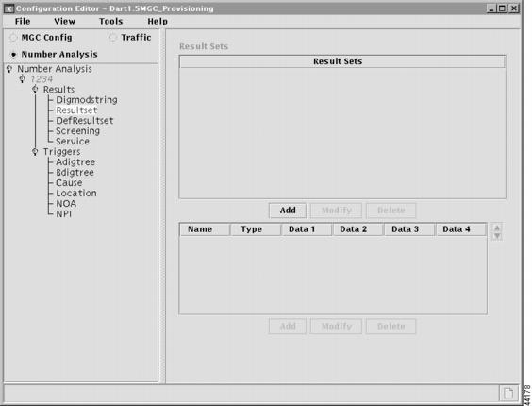Select Bdigtree in the tree
The image size is (532, 406).
pos(75,172)
